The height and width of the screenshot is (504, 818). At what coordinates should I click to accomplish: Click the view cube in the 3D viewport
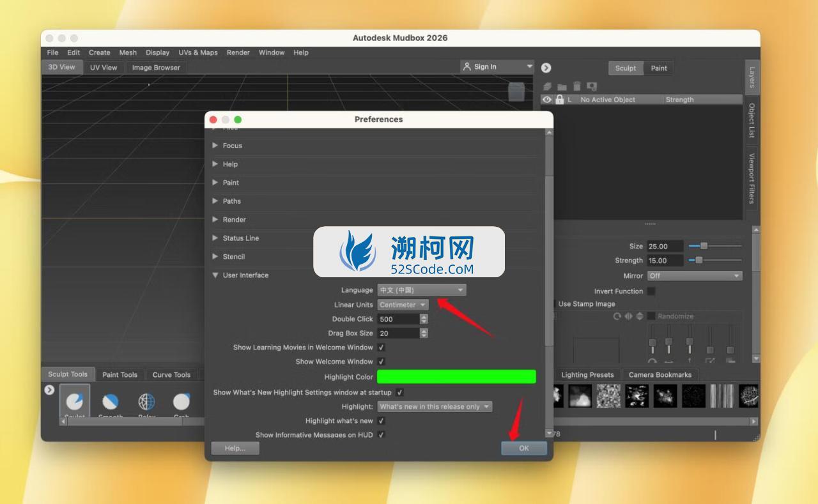(516, 91)
